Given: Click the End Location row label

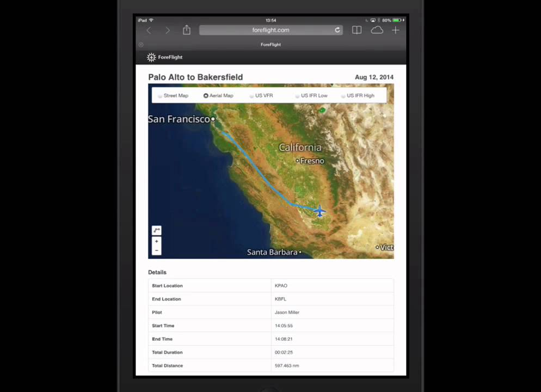Looking at the screenshot, I should 167,299.
